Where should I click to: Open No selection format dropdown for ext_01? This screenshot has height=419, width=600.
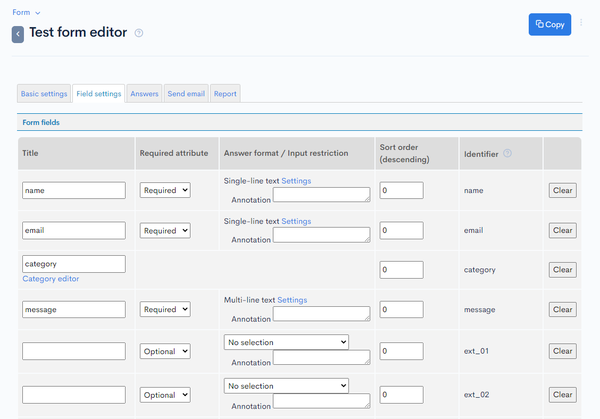[286, 342]
